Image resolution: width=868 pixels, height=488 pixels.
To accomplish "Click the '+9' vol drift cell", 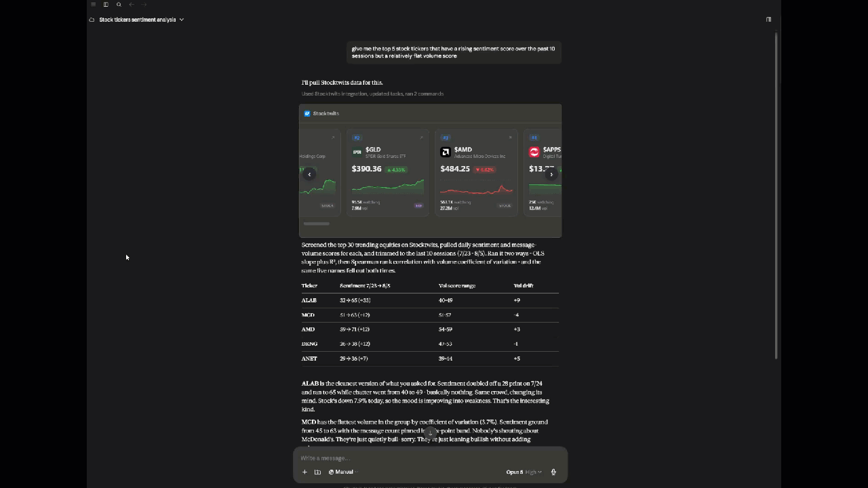I will pos(517,300).
